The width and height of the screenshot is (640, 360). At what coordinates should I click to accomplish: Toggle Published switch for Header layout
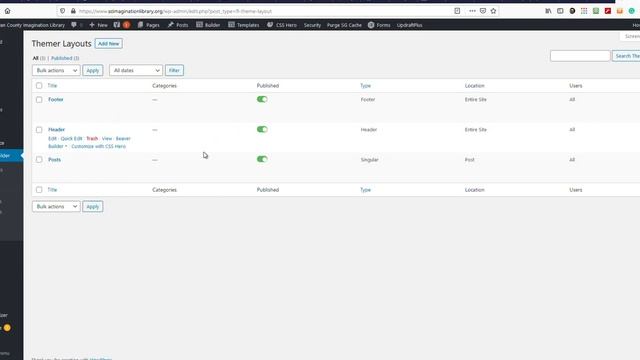(x=262, y=129)
